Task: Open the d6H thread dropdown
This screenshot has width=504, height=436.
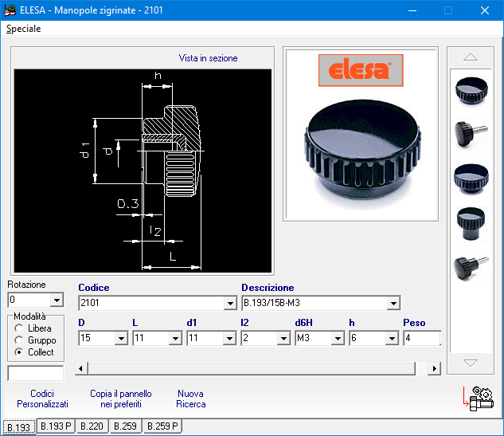Action: (x=338, y=338)
